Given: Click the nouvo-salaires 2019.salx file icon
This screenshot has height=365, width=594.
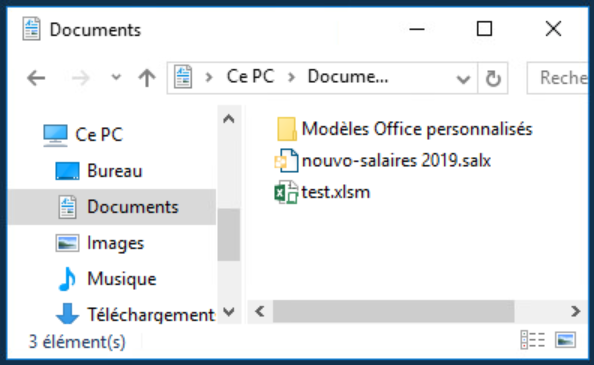Looking at the screenshot, I should (286, 161).
